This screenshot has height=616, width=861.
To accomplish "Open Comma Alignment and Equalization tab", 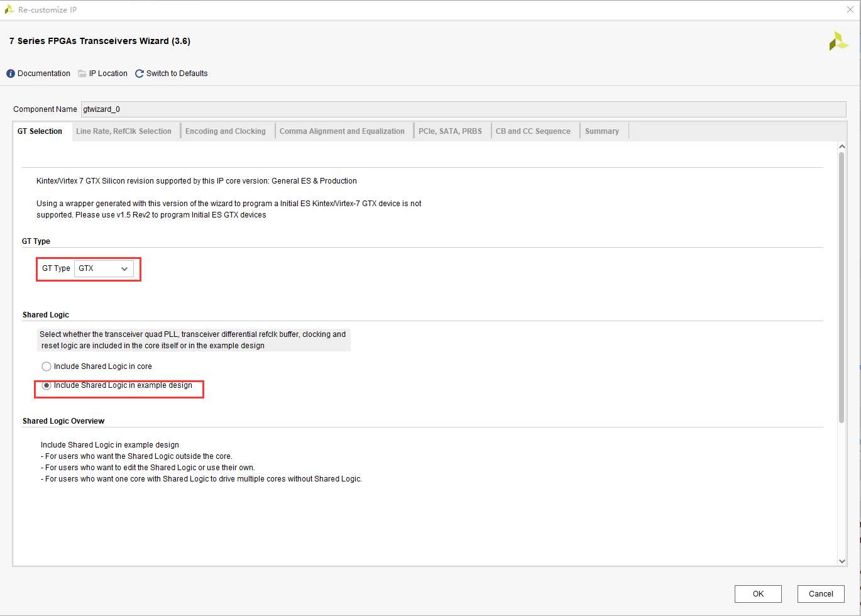I will point(342,131).
